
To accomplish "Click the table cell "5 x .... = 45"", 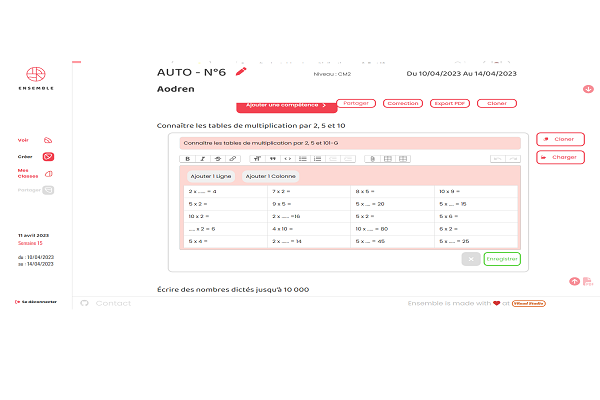I will (x=392, y=242).
